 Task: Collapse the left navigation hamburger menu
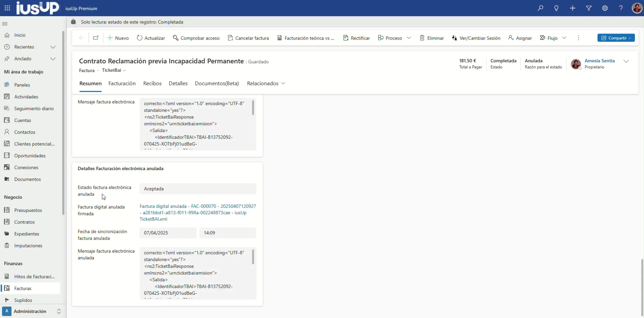[x=5, y=24]
